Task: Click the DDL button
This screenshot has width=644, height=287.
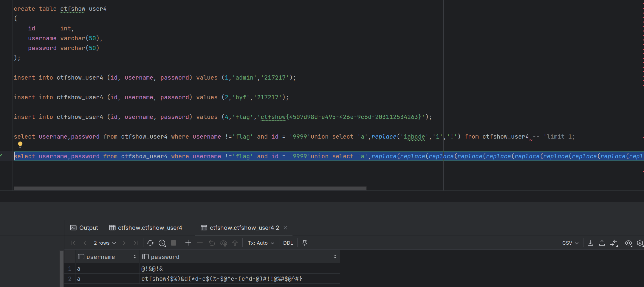Action: point(288,243)
